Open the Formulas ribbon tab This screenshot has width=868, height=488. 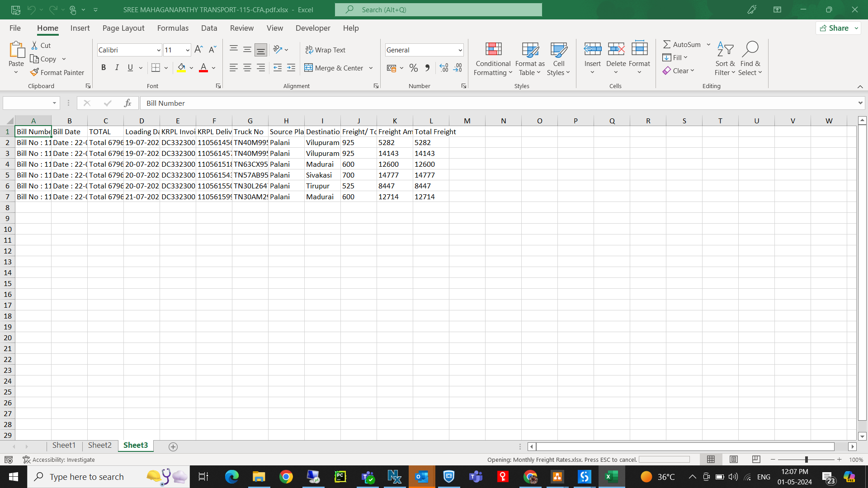173,28
